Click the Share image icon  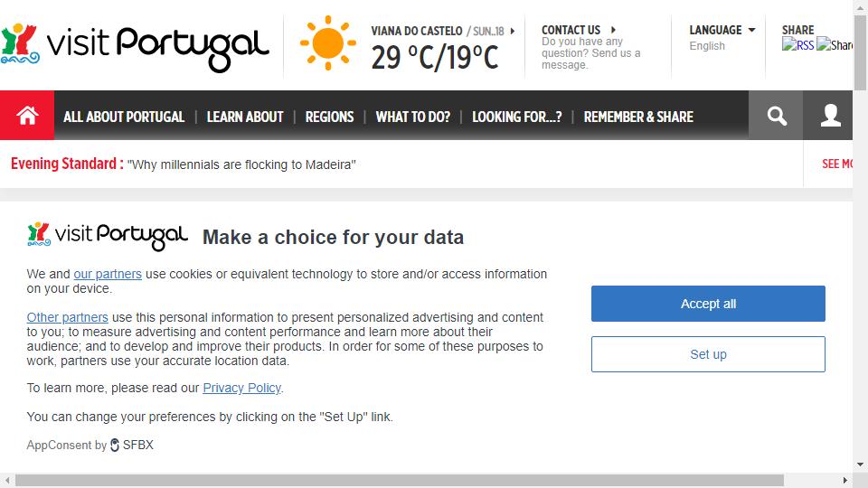pyautogui.click(x=835, y=45)
